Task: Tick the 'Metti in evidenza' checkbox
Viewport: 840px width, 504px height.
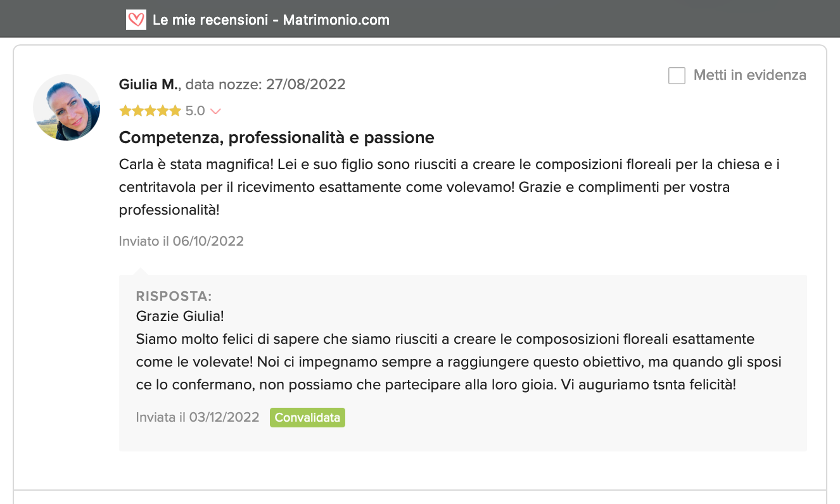Action: click(677, 76)
